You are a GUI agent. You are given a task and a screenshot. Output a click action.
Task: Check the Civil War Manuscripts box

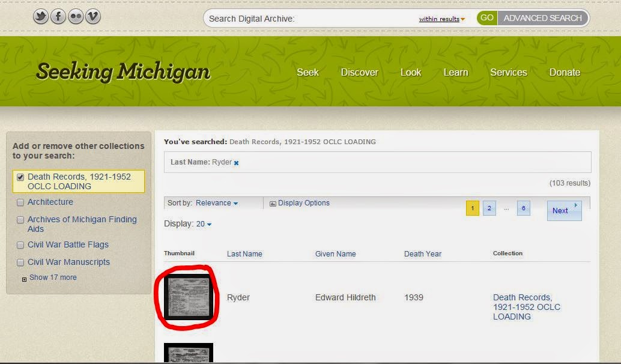click(20, 262)
